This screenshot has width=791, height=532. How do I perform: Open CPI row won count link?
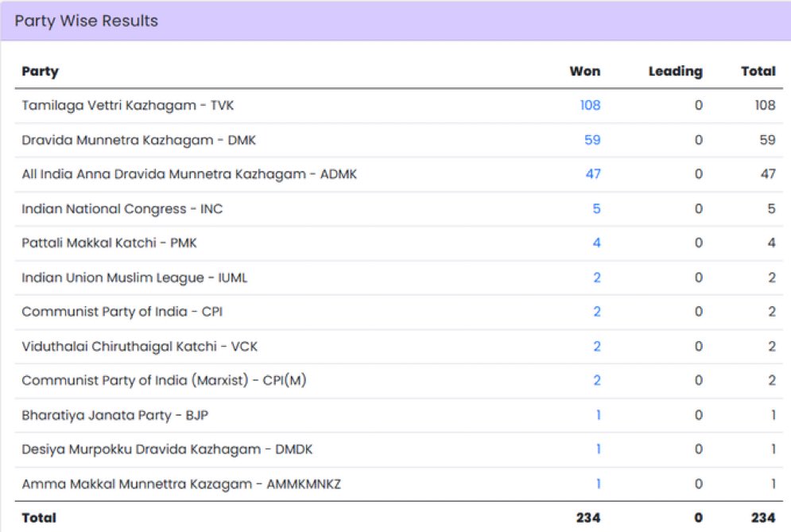click(597, 312)
